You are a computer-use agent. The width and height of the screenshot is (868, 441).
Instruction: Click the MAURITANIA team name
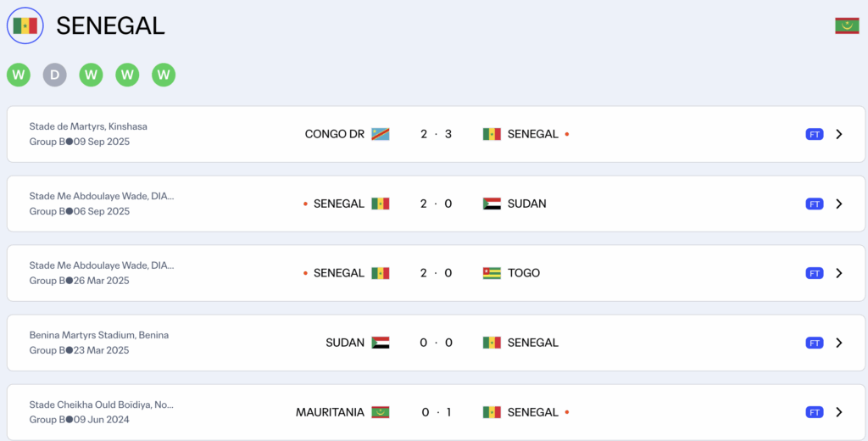(x=330, y=412)
